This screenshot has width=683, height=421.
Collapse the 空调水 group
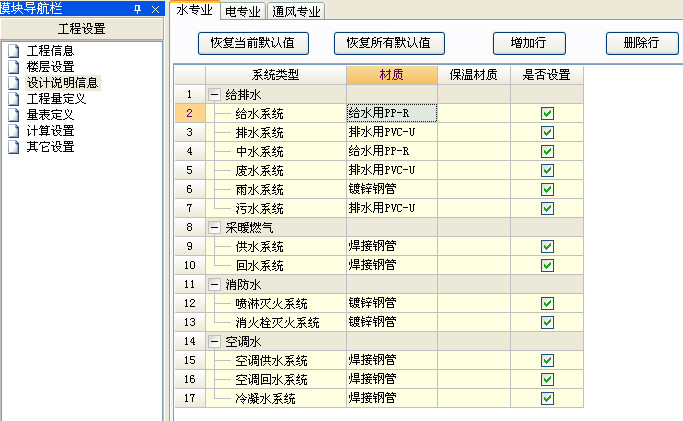(x=214, y=341)
